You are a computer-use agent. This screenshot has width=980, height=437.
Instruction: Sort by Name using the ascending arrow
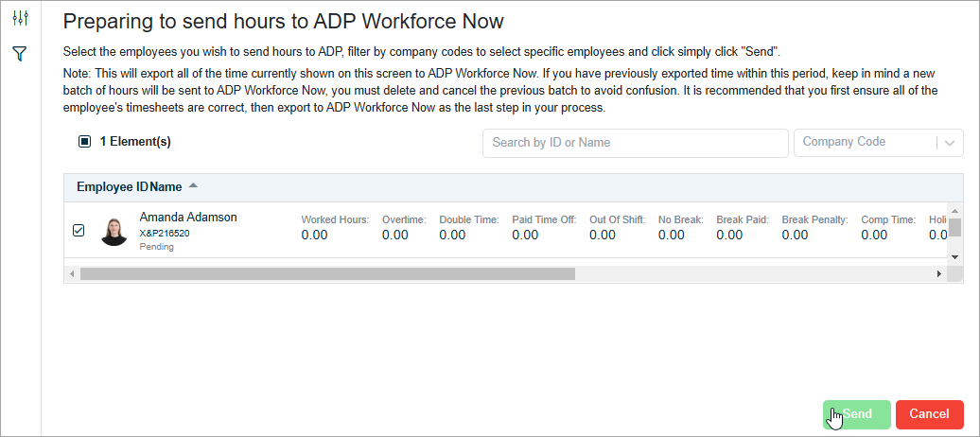(x=193, y=185)
